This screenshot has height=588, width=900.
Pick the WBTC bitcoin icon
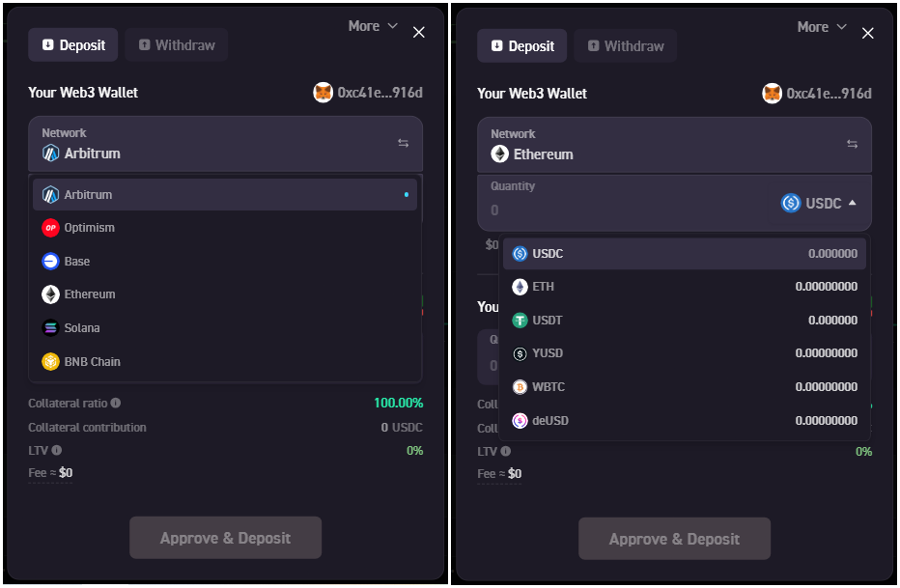(x=520, y=387)
